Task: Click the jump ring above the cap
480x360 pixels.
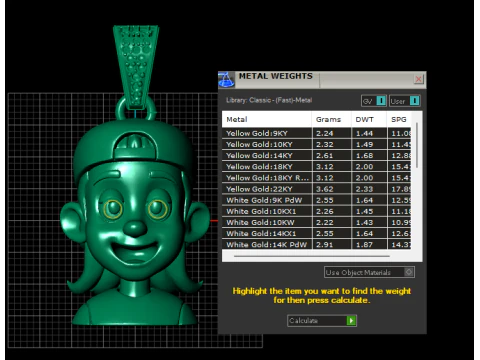Action: (136, 109)
